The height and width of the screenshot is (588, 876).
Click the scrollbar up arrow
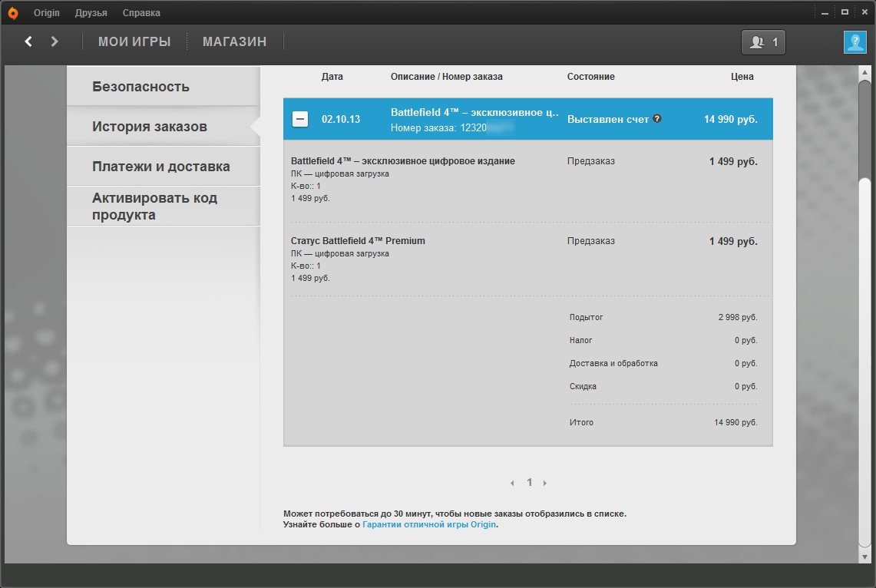pos(864,73)
